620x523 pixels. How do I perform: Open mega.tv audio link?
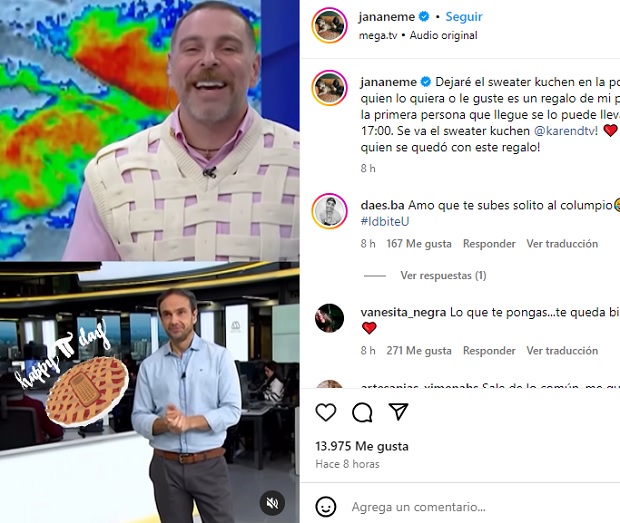[378, 36]
